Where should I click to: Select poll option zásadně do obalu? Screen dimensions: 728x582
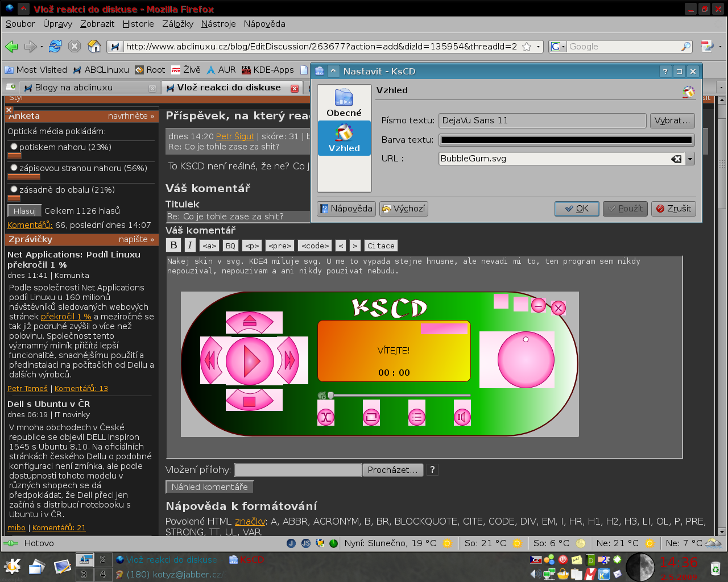pyautogui.click(x=14, y=189)
